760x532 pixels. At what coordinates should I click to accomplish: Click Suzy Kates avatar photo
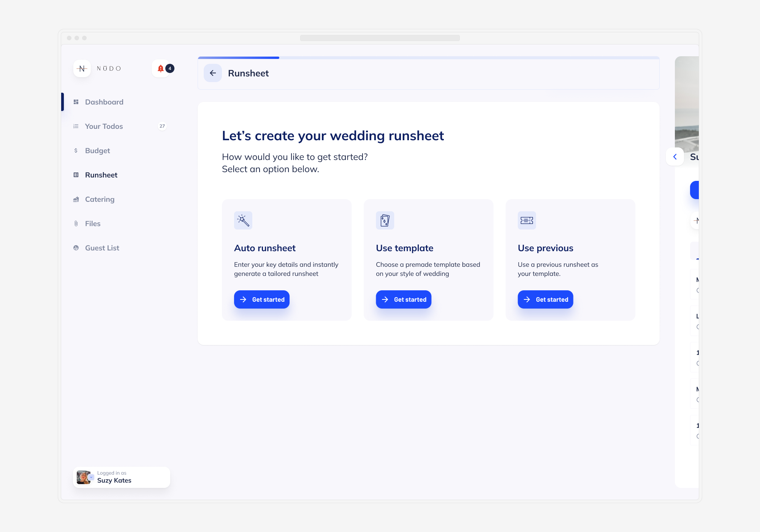(x=83, y=477)
